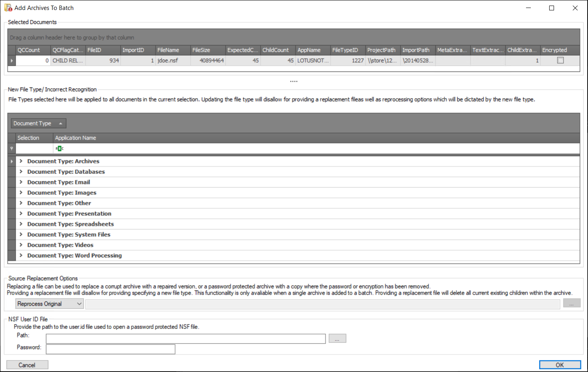
Task: Expand Document Type: Spreadsheets group
Action: click(21, 224)
